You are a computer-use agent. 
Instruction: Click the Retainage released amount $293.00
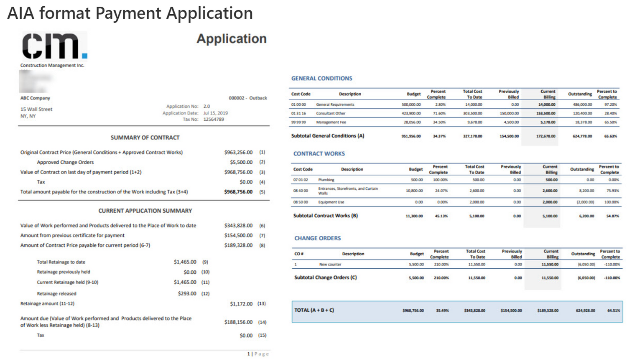(187, 294)
